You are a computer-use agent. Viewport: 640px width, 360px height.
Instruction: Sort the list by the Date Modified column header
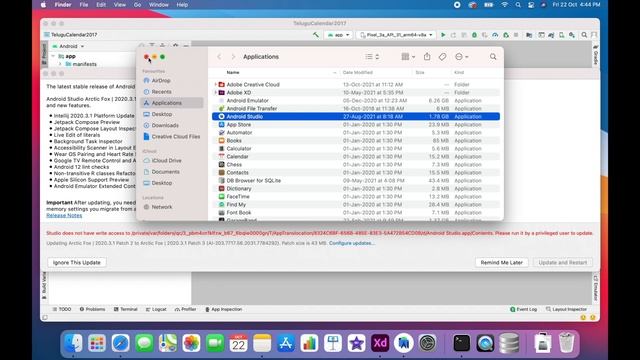pyautogui.click(x=358, y=72)
